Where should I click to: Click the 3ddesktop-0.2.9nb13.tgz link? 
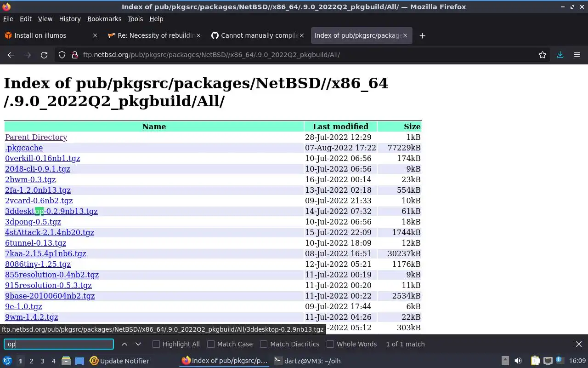(51, 211)
